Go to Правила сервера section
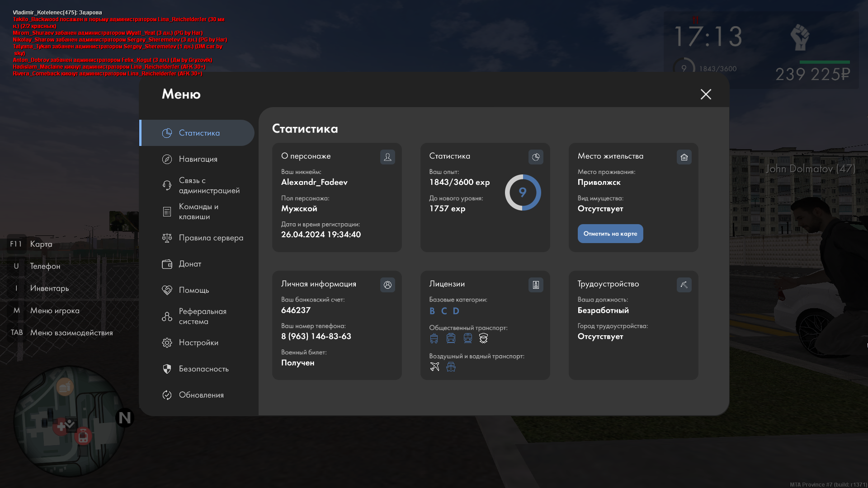 point(211,238)
